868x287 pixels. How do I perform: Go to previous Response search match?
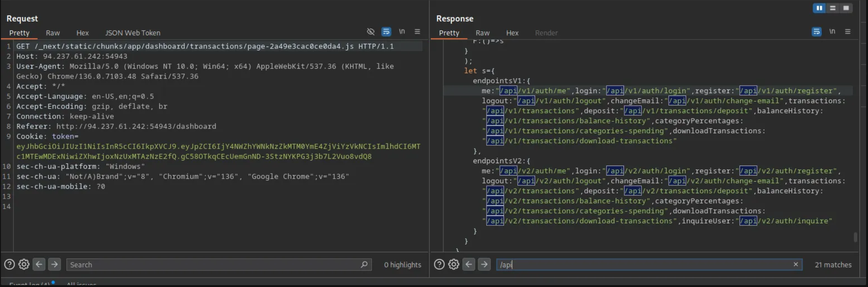(469, 264)
